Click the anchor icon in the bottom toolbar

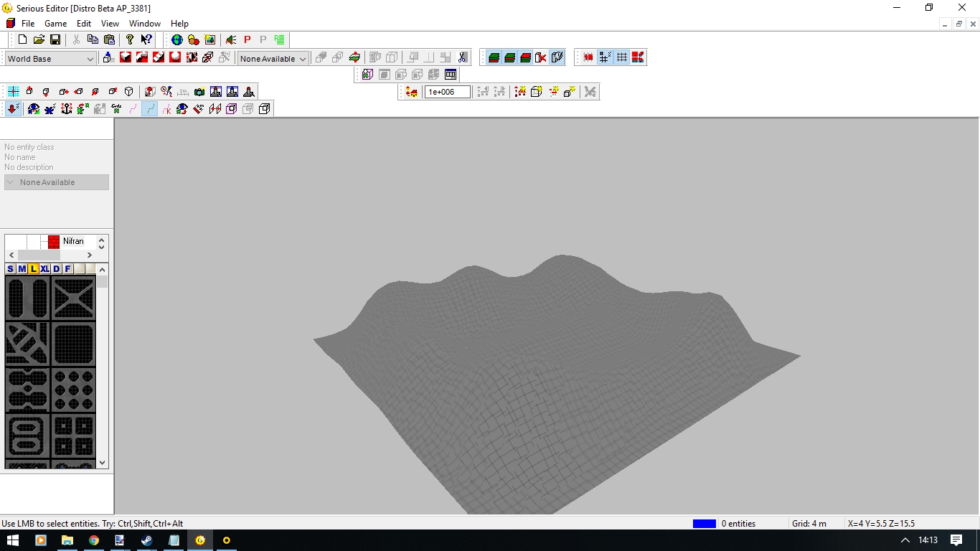[67, 108]
